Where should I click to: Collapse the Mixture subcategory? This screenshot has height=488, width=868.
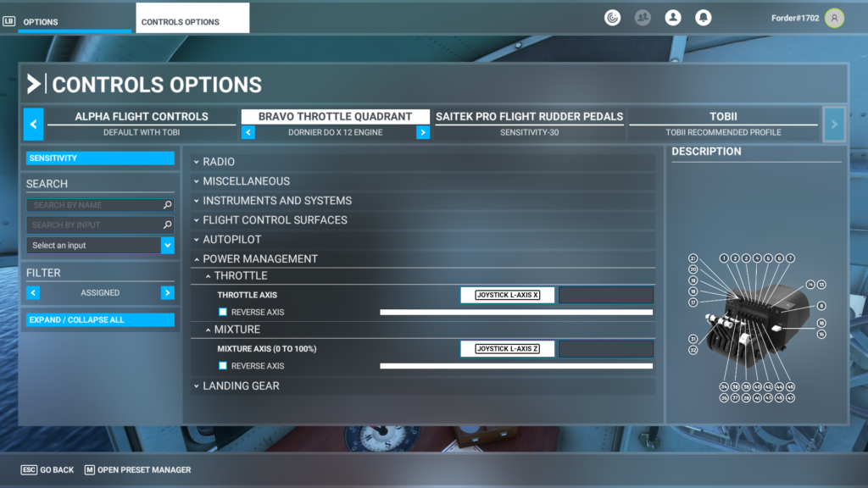point(423,330)
